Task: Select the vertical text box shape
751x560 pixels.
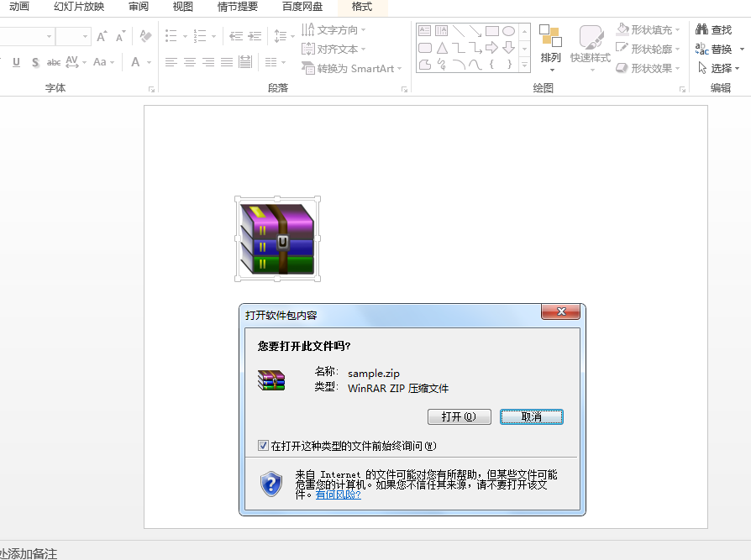Action: pyautogui.click(x=442, y=31)
